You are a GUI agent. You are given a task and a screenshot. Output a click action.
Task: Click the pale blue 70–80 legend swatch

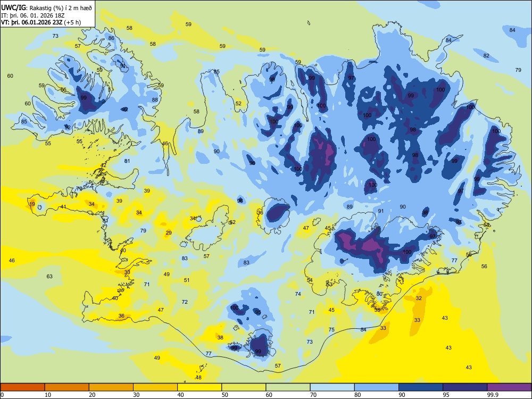[x=332, y=387]
